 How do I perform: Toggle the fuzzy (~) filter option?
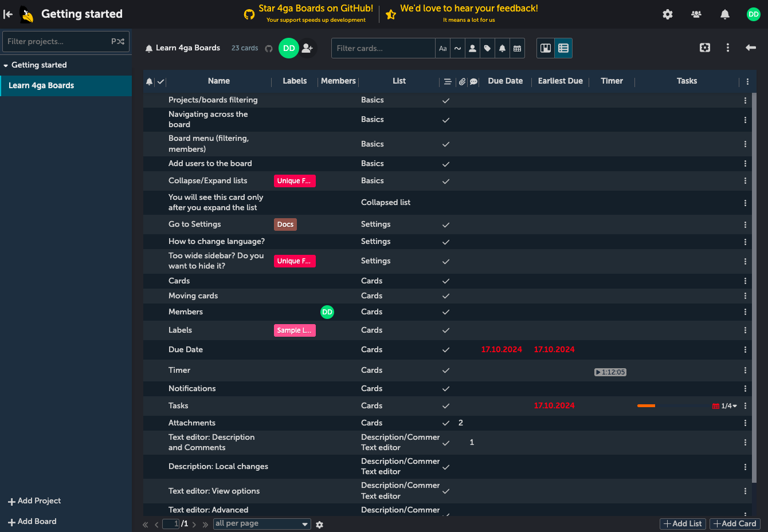457,48
